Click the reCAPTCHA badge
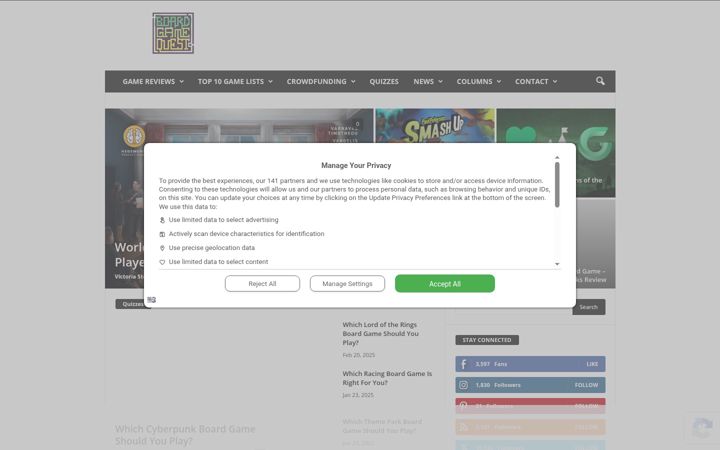Screen dimensions: 720x450 point(702,428)
